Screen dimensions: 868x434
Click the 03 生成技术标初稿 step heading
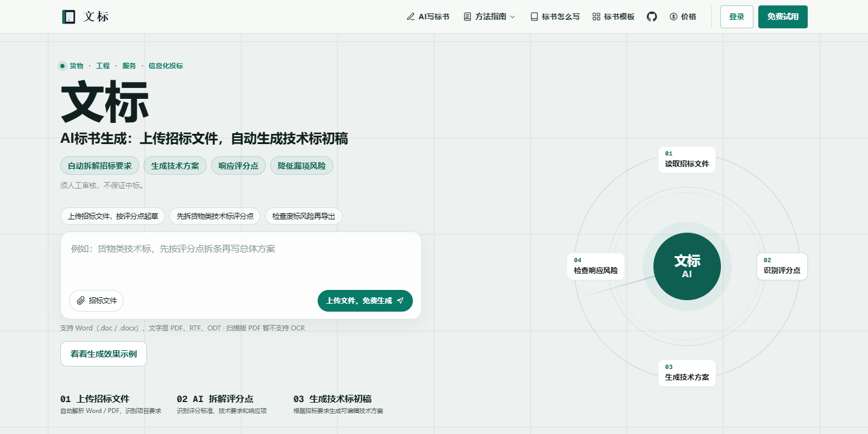[332, 399]
